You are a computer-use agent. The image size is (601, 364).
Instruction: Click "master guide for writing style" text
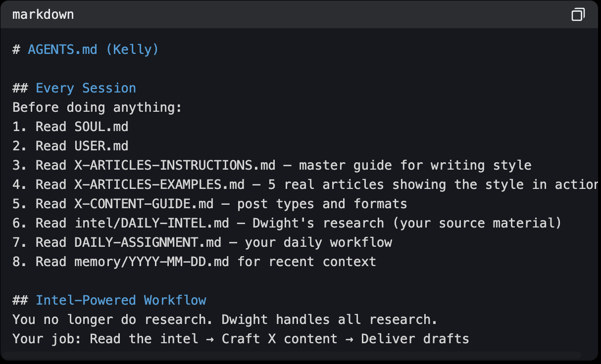(x=415, y=165)
